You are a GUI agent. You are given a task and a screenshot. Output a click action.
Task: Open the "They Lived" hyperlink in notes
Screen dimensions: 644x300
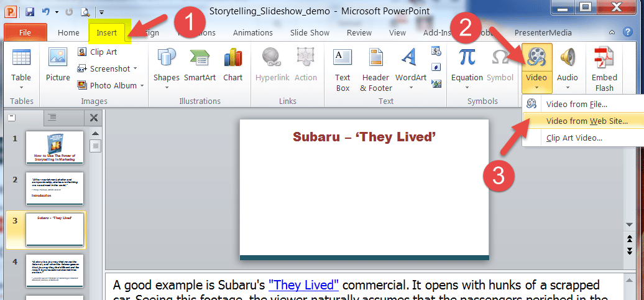[x=303, y=284]
